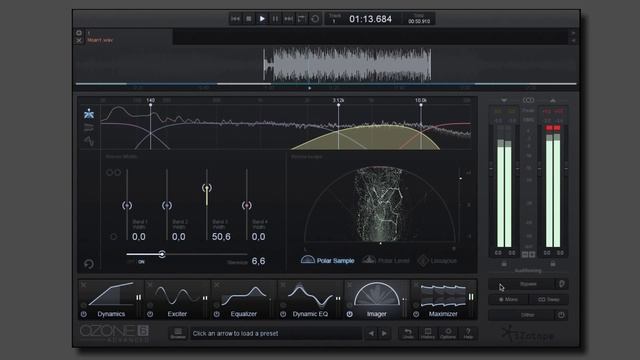Click the Undo button
The height and width of the screenshot is (360, 640).
(408, 333)
